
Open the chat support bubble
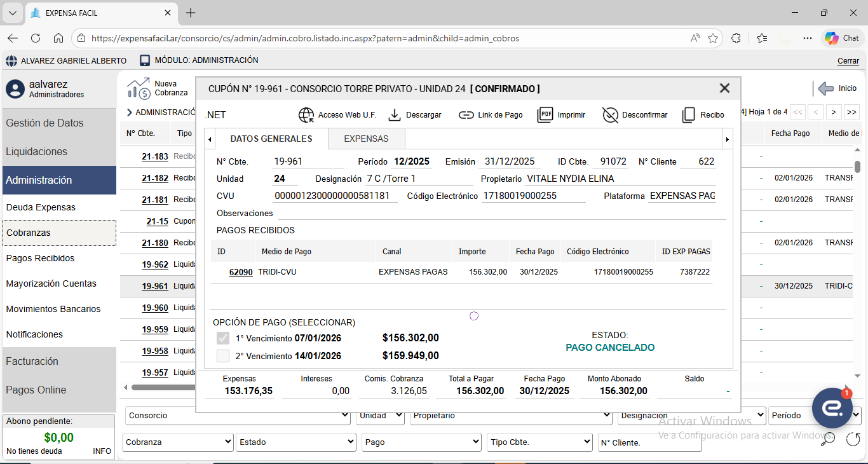click(x=832, y=408)
